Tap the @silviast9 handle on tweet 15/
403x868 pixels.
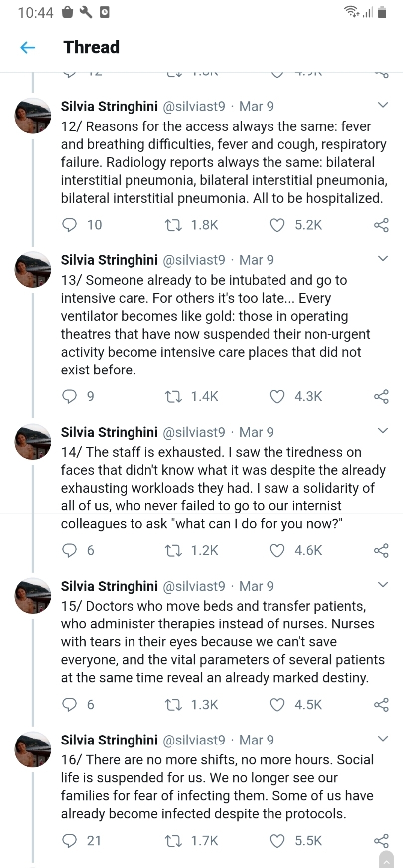(x=194, y=586)
